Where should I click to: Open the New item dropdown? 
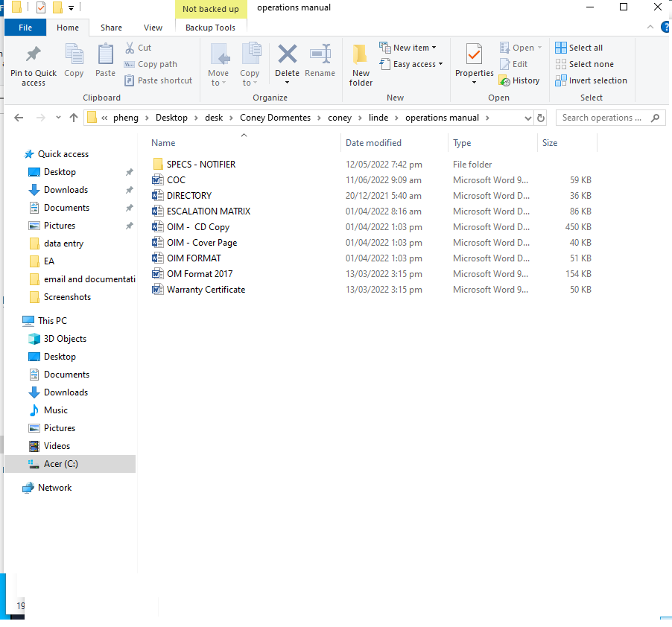409,47
